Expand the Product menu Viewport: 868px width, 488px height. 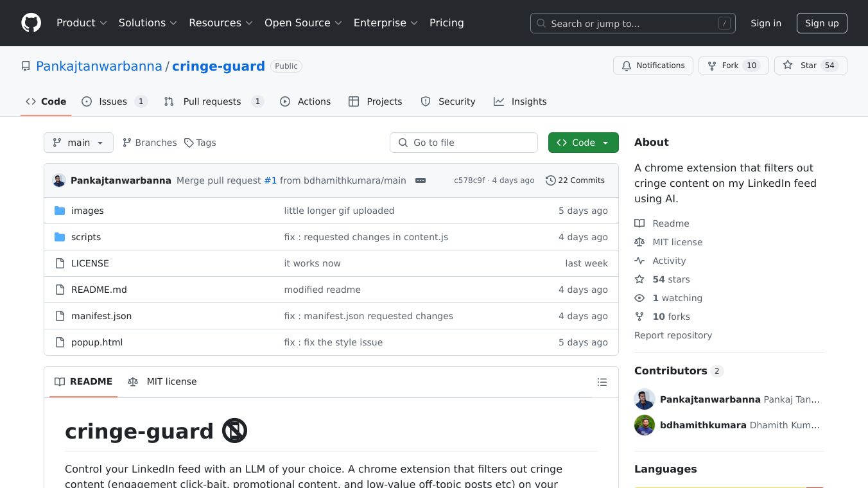click(82, 23)
